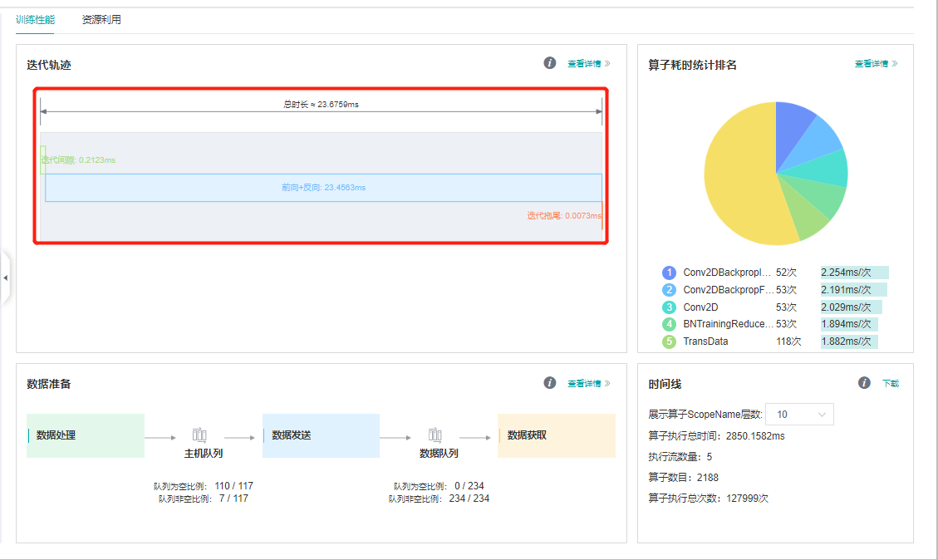Open 查看详情 in the 数据准备 panel
Image resolution: width=938 pixels, height=560 pixels.
tap(588, 384)
